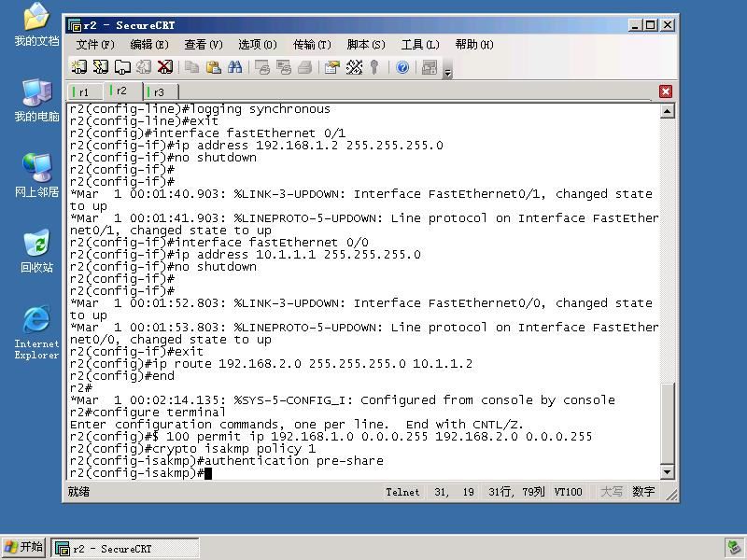This screenshot has width=747, height=560.
Task: Switch to the r1 session tab
Action: tap(84, 91)
